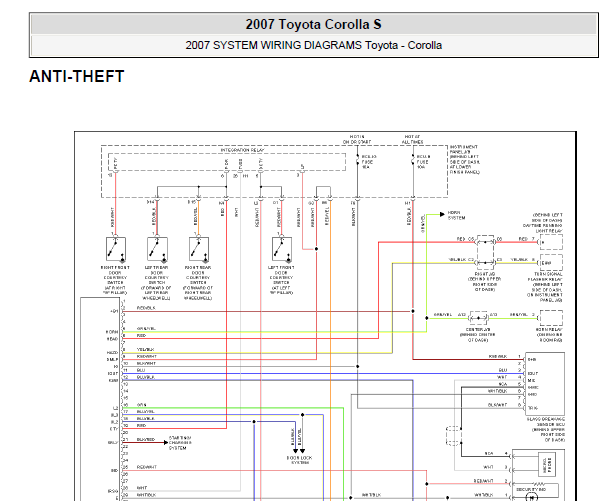The image size is (613, 501).
Task: Click the "2007 Toyota Corolla S" title
Action: [x=313, y=24]
